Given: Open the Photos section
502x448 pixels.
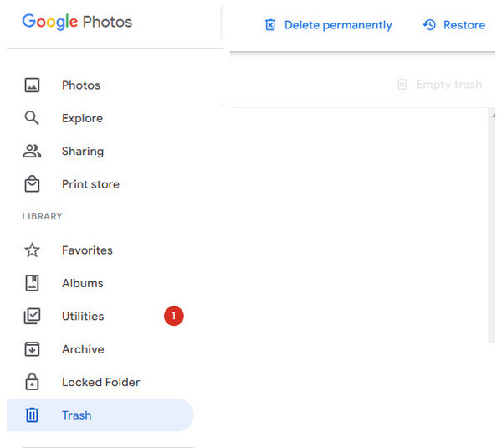Looking at the screenshot, I should click(x=80, y=85).
